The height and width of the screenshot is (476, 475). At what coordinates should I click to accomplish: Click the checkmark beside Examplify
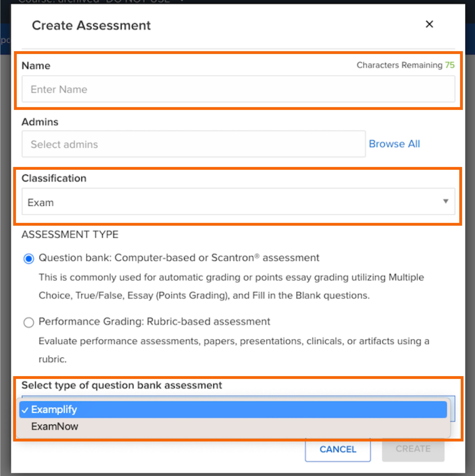[x=26, y=409]
